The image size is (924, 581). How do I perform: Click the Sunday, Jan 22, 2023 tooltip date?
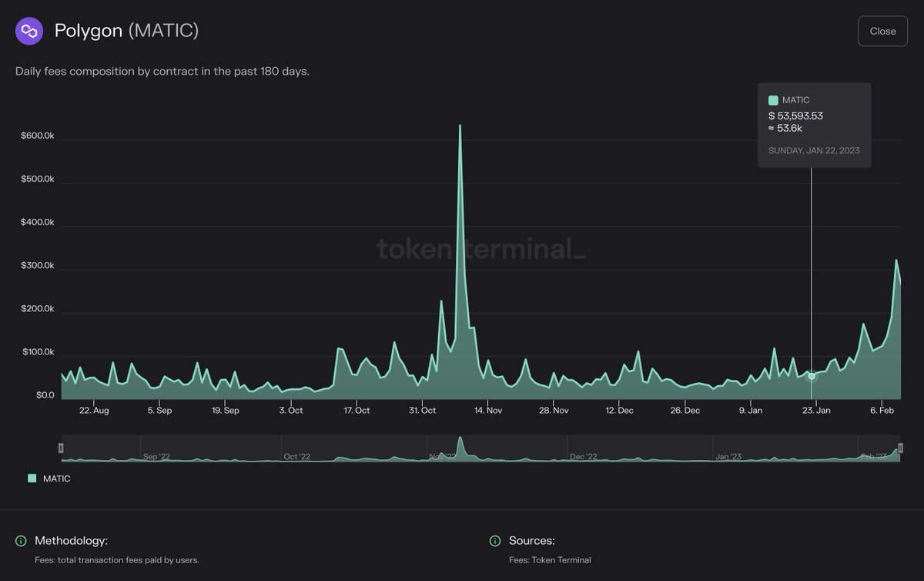814,150
